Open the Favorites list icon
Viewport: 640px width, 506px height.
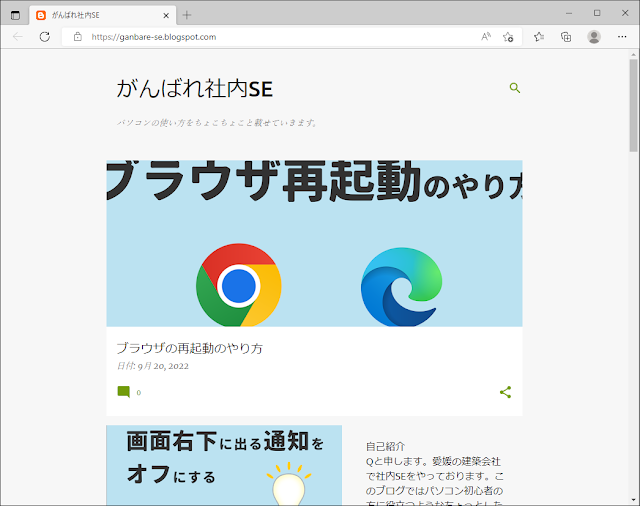(x=539, y=37)
